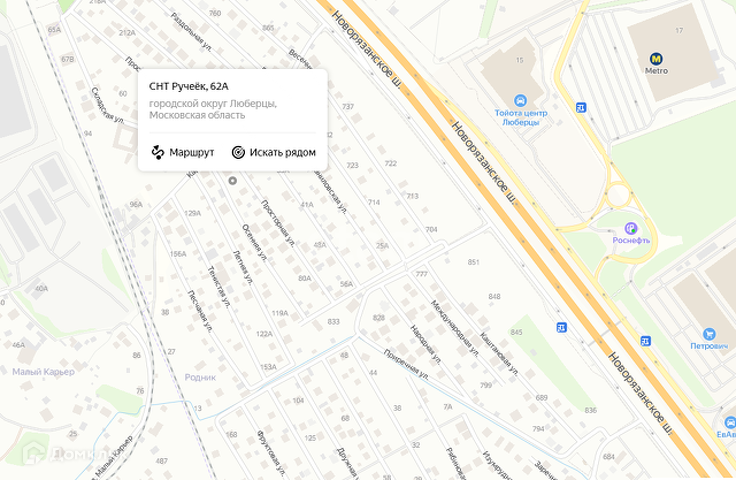
Task: Click the Роснефть gas station icon
Action: pos(631,229)
